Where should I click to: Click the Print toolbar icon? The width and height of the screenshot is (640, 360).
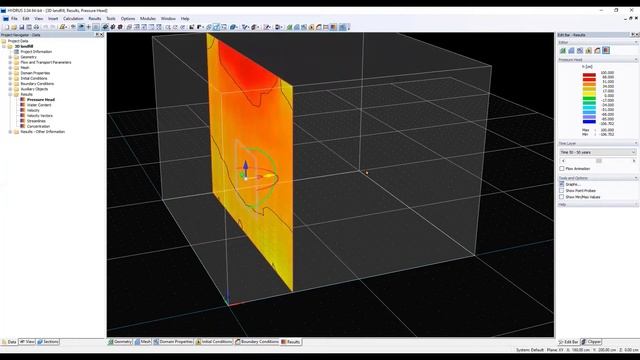coord(36,27)
